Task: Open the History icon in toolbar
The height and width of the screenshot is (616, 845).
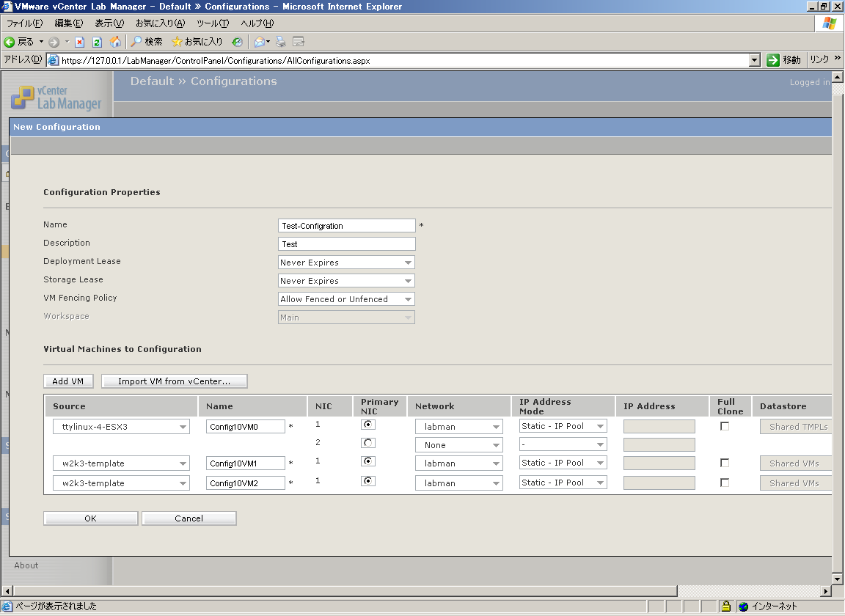Action: tap(237, 42)
